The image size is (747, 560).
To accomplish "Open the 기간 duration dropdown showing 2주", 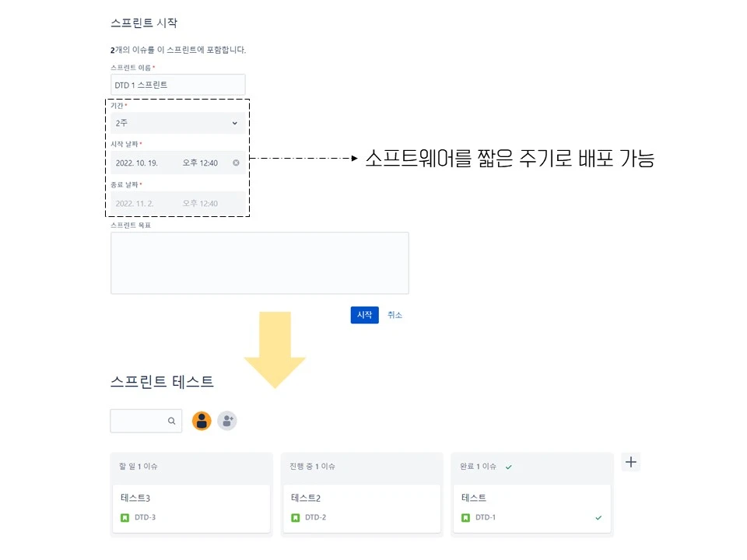I will click(x=177, y=123).
